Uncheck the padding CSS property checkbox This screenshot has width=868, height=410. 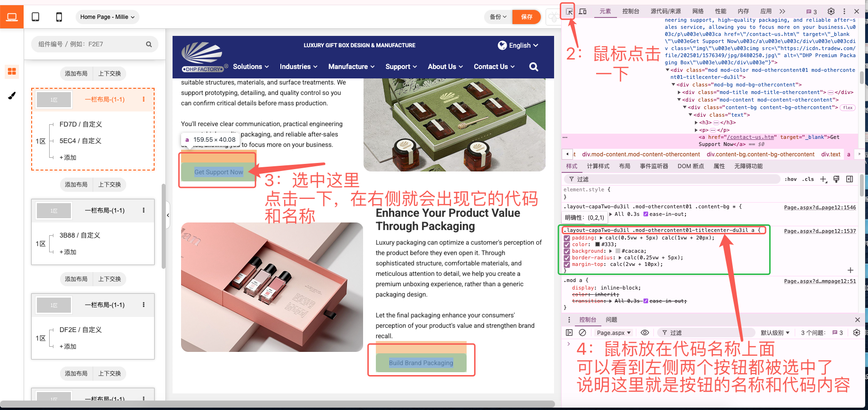pyautogui.click(x=567, y=238)
